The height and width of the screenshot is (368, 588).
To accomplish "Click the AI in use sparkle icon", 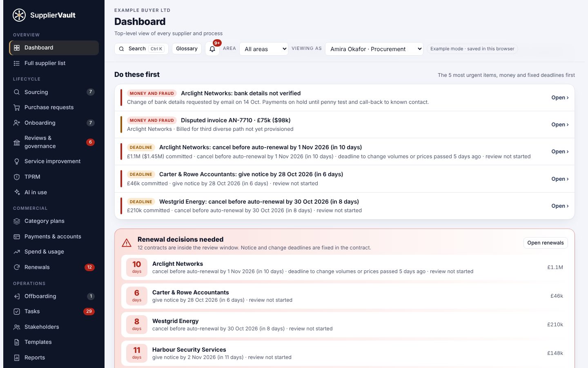I will pos(17,192).
